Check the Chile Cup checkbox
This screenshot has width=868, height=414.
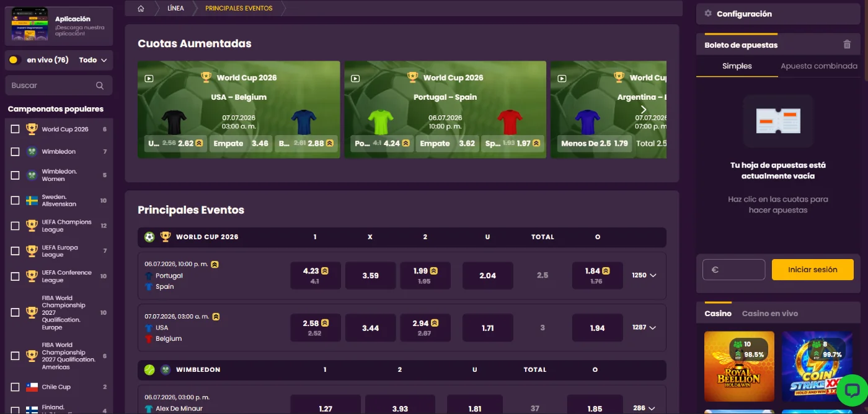tap(15, 387)
